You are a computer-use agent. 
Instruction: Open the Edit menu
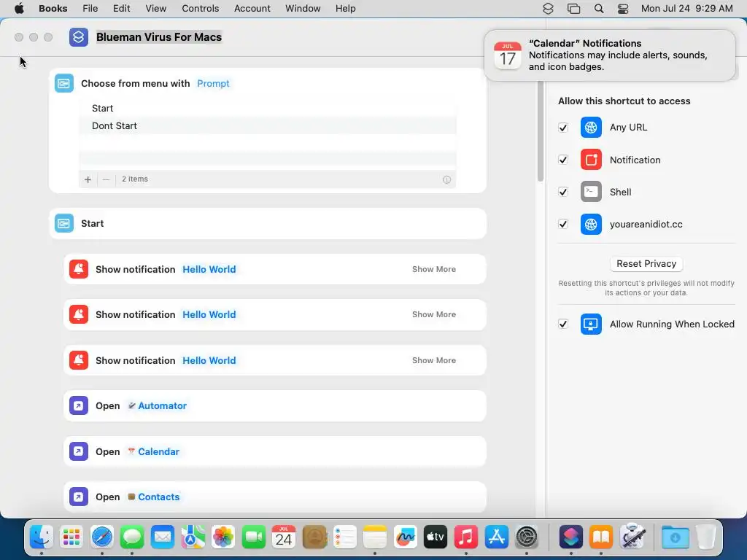point(122,8)
